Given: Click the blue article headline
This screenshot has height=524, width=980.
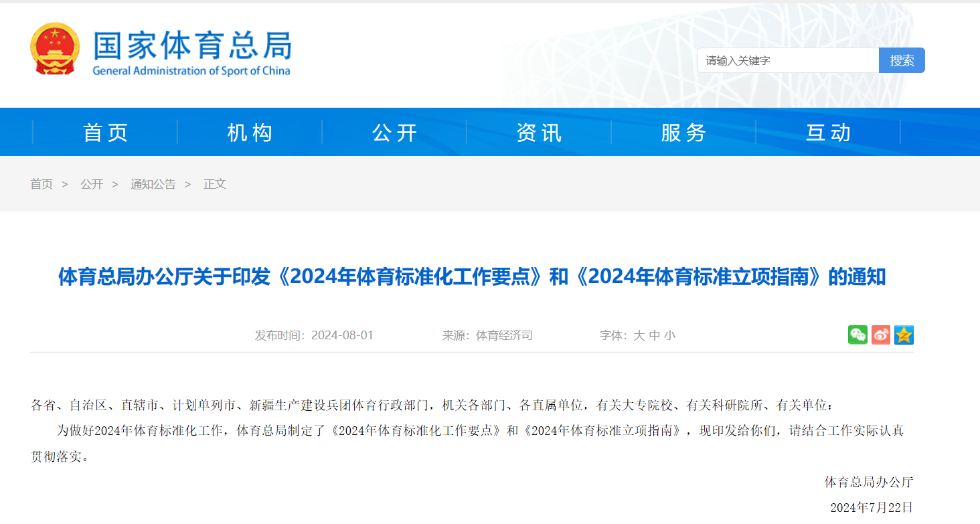Looking at the screenshot, I should (x=472, y=276).
